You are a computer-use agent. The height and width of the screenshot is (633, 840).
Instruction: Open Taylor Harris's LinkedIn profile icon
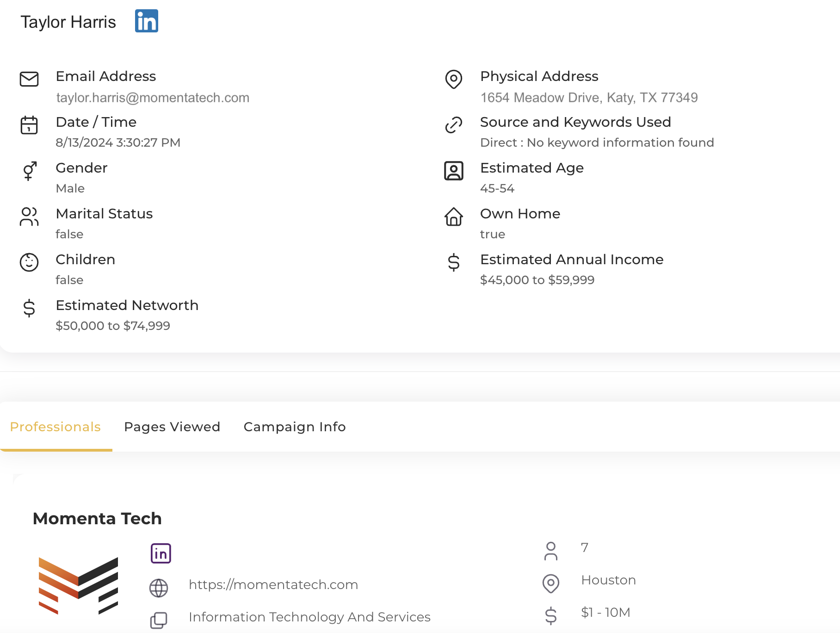pyautogui.click(x=146, y=21)
